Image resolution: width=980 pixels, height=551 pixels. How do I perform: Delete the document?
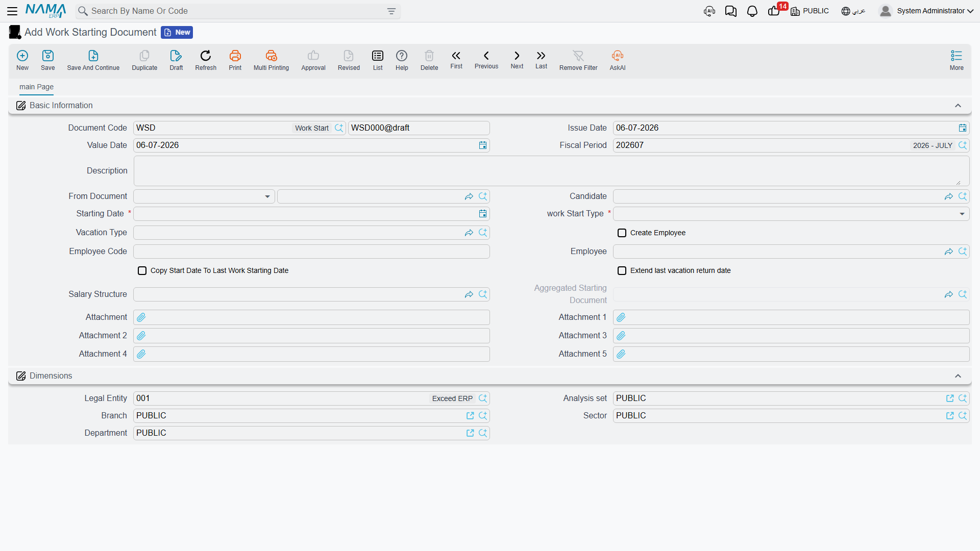pos(429,60)
